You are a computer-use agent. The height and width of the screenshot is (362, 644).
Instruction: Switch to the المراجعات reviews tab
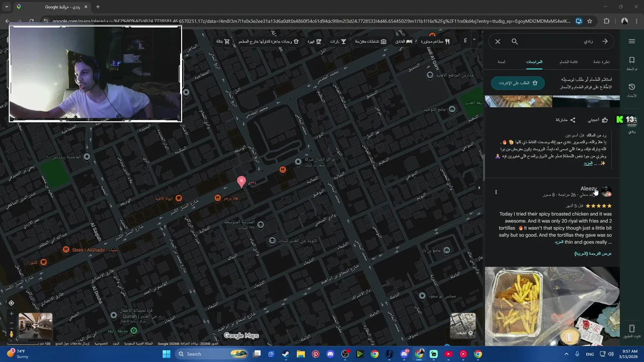point(534,62)
